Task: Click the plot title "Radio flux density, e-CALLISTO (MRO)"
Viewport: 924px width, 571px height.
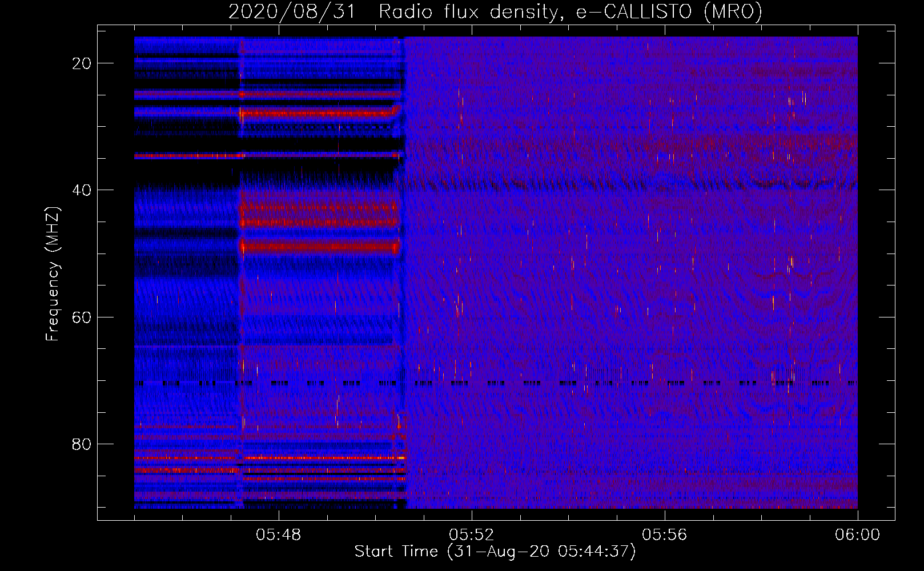Action: [x=571, y=11]
